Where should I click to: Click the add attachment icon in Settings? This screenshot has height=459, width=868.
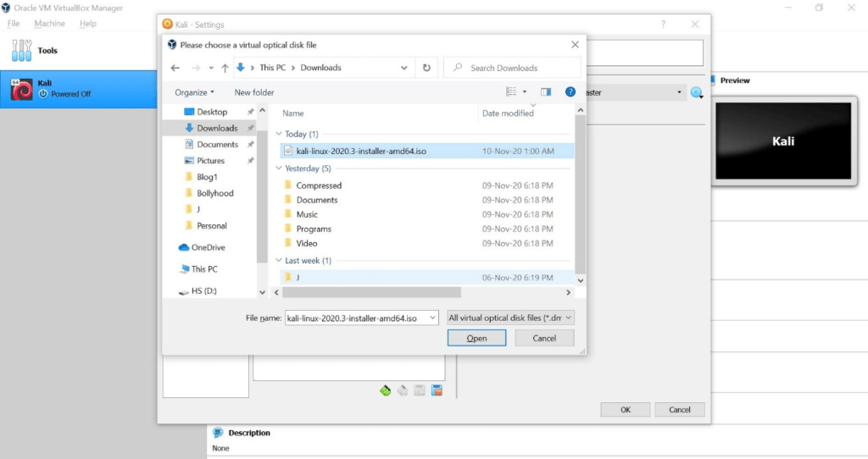click(x=420, y=391)
